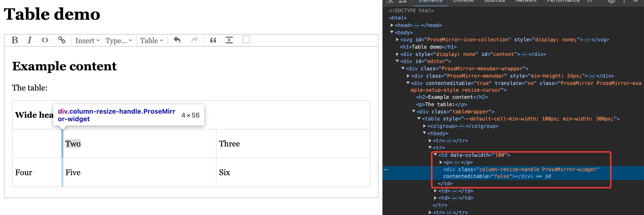Click the link insert icon
644x215 pixels.
pyautogui.click(x=62, y=40)
